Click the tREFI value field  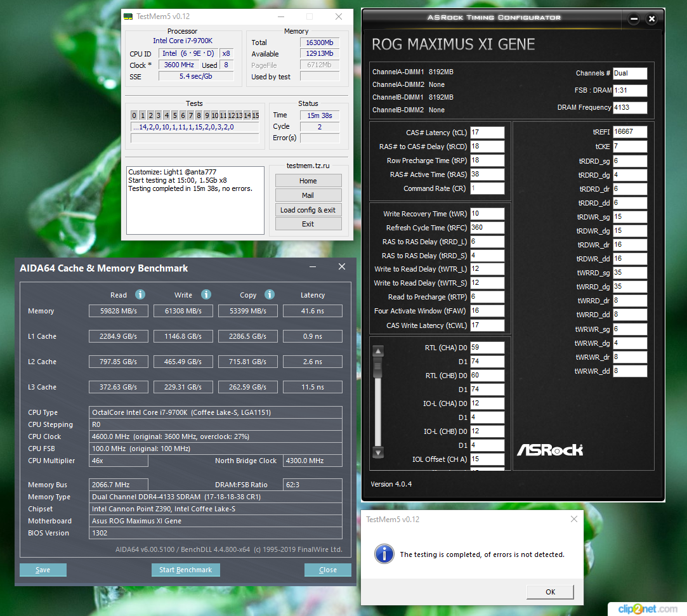pyautogui.click(x=630, y=132)
